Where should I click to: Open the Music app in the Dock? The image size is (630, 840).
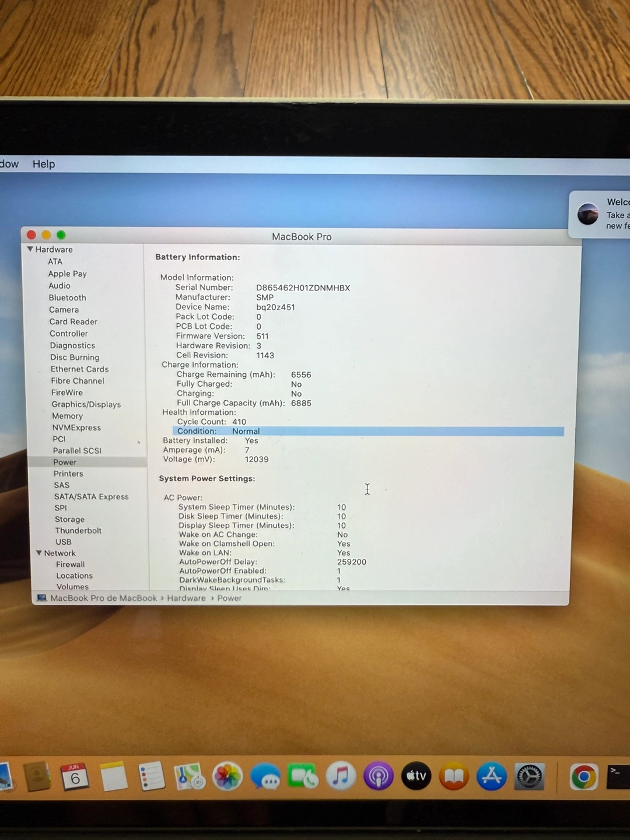pyautogui.click(x=341, y=777)
